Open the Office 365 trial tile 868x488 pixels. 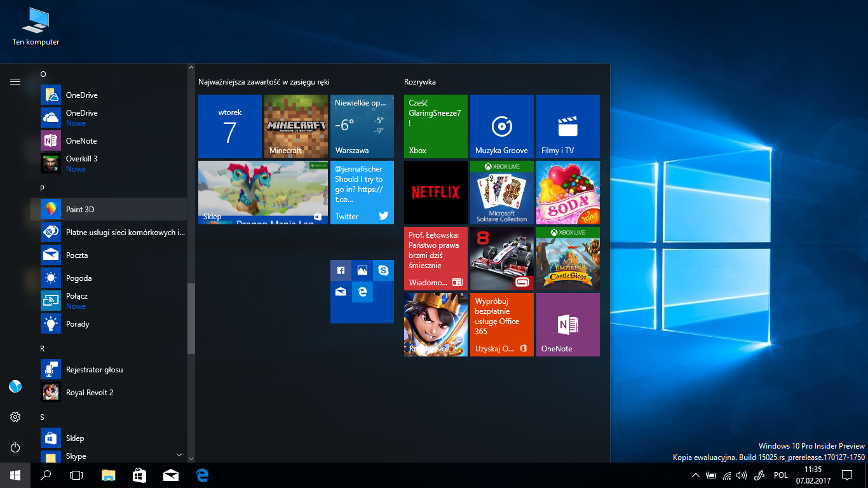(x=502, y=325)
